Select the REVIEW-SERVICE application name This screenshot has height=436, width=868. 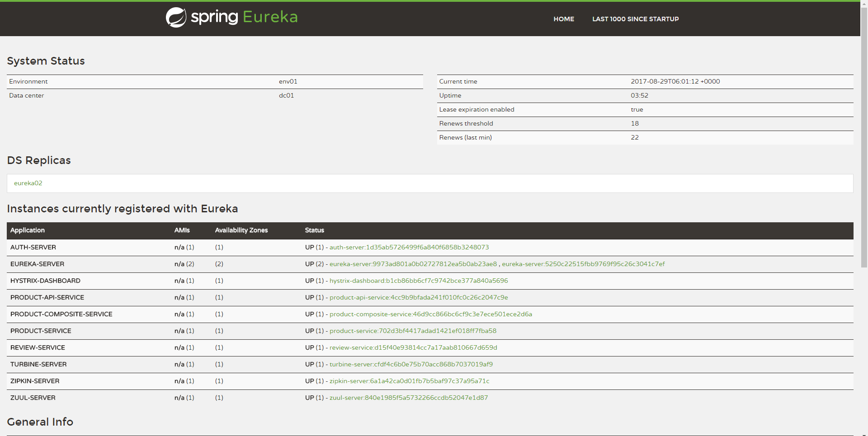click(x=38, y=347)
